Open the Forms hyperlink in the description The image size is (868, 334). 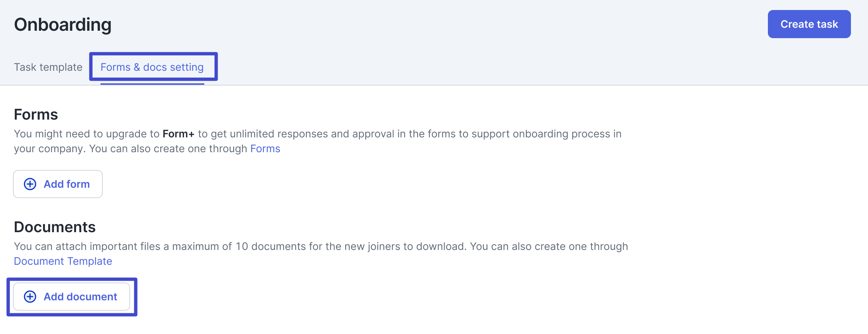[265, 148]
